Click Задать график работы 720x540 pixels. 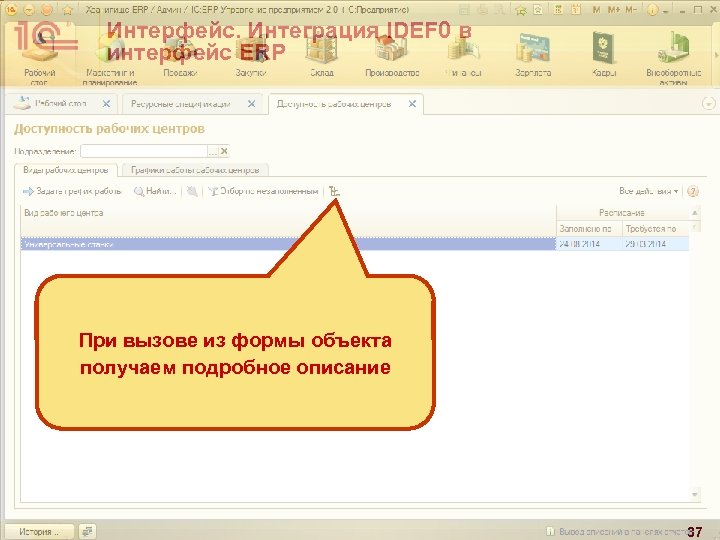[x=72, y=191]
